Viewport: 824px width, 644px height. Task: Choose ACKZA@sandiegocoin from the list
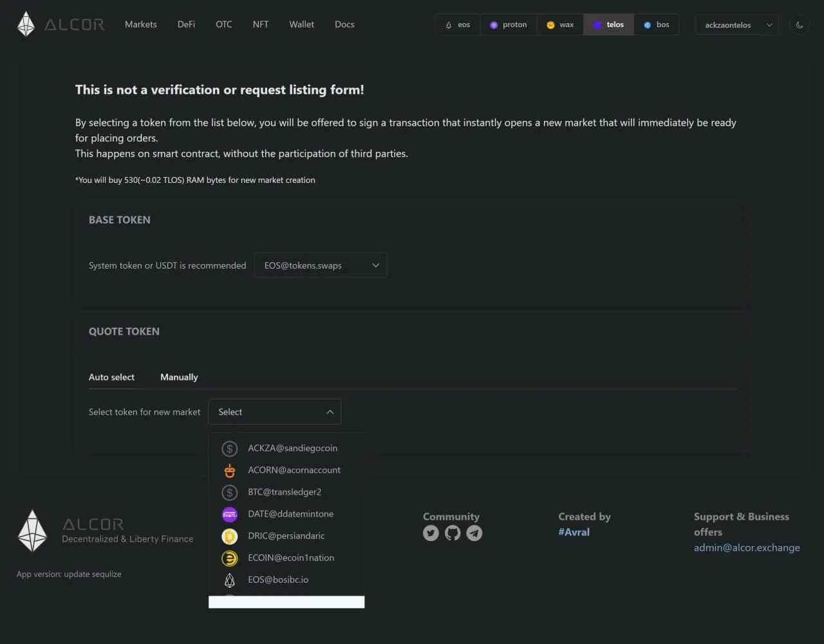pyautogui.click(x=286, y=448)
